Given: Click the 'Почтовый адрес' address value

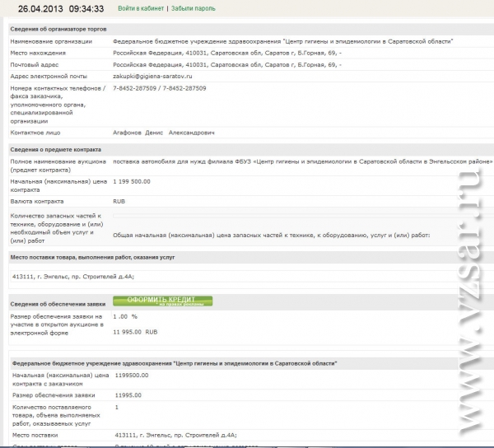Looking at the screenshot, I should [x=227, y=64].
